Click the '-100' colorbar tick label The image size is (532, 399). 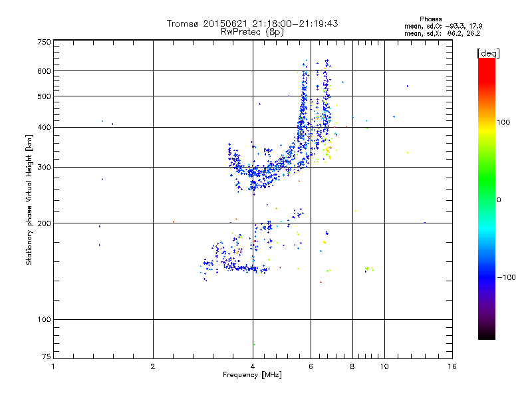(506, 277)
